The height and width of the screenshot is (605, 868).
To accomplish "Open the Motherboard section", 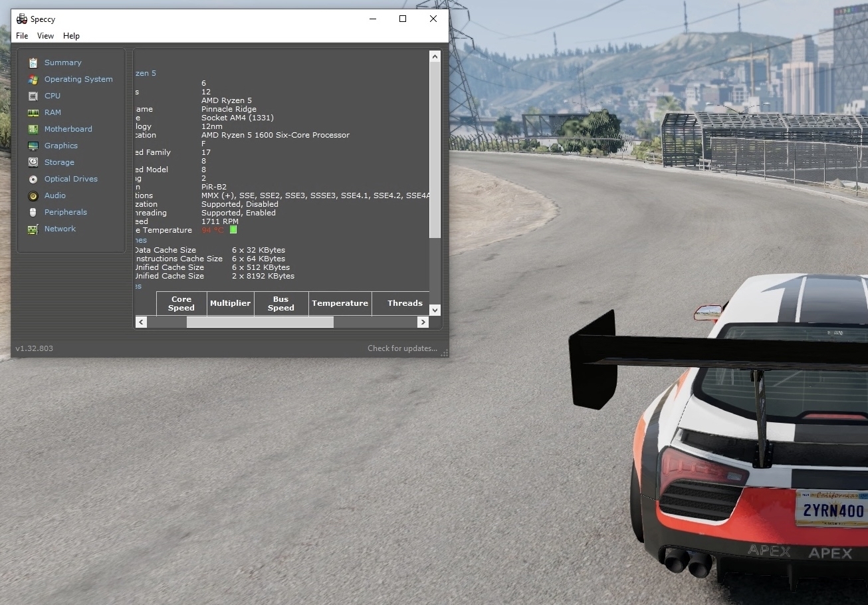I will (68, 129).
